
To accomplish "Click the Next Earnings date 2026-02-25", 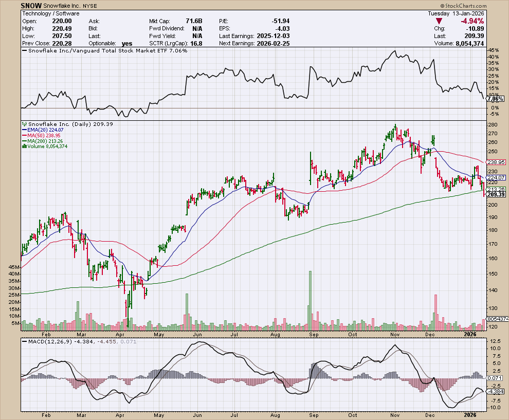I will [273, 44].
